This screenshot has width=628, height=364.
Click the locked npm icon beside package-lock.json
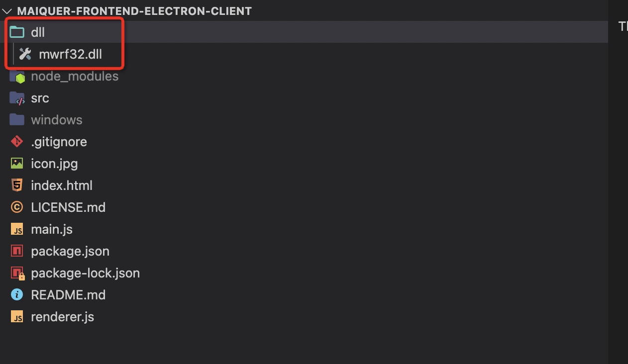click(x=16, y=273)
